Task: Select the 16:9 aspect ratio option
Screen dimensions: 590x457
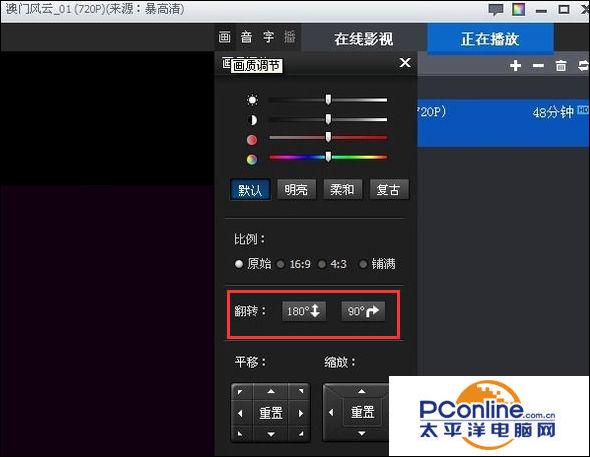Action: pos(294,264)
